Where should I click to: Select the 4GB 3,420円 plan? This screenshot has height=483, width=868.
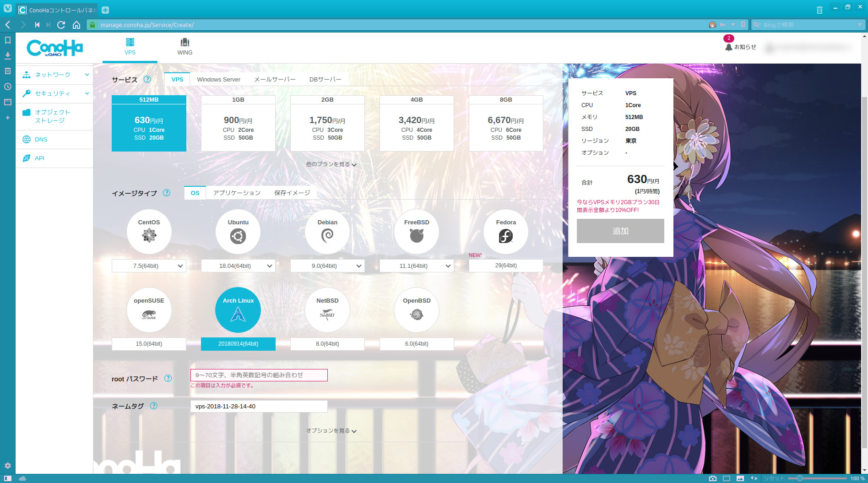coord(417,123)
